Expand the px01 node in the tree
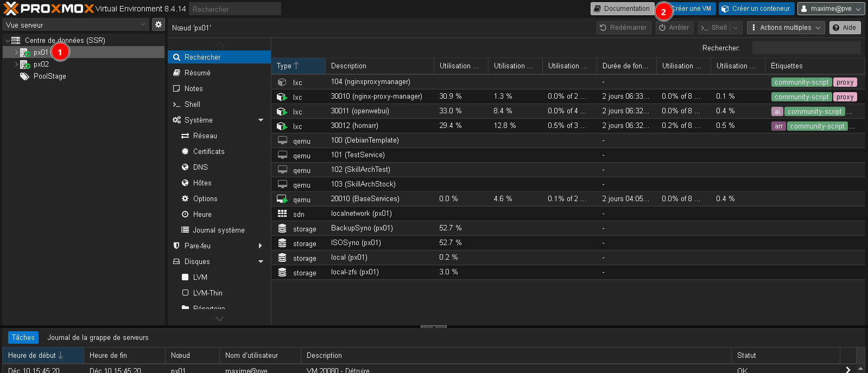The height and width of the screenshot is (373, 868). pos(16,53)
